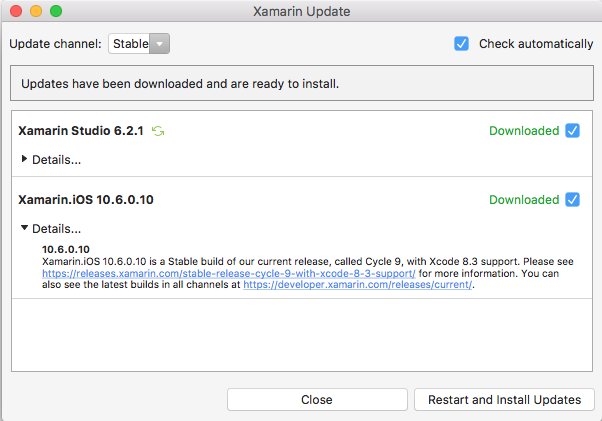Click the Close button
The height and width of the screenshot is (421, 602).
tap(317, 400)
